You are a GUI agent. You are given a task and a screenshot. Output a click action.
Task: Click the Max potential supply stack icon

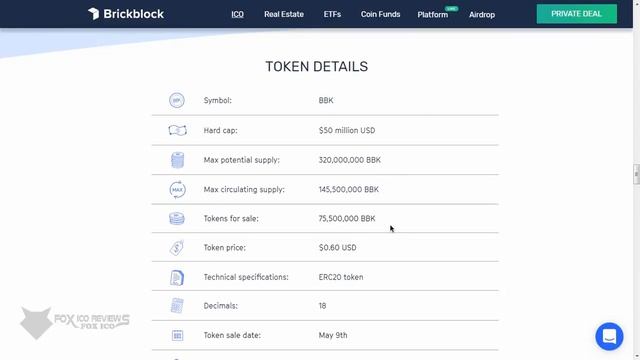[x=177, y=160]
